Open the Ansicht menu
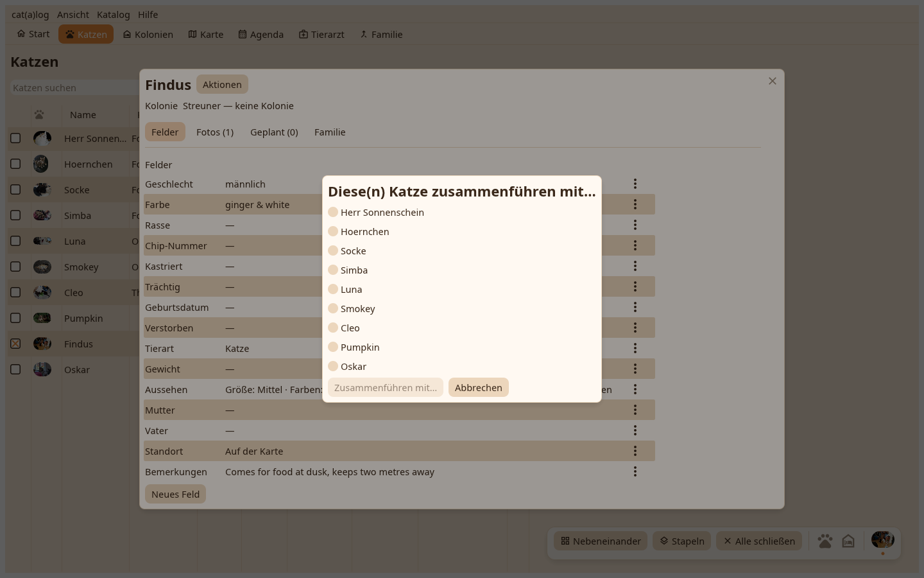924x578 pixels. click(73, 14)
